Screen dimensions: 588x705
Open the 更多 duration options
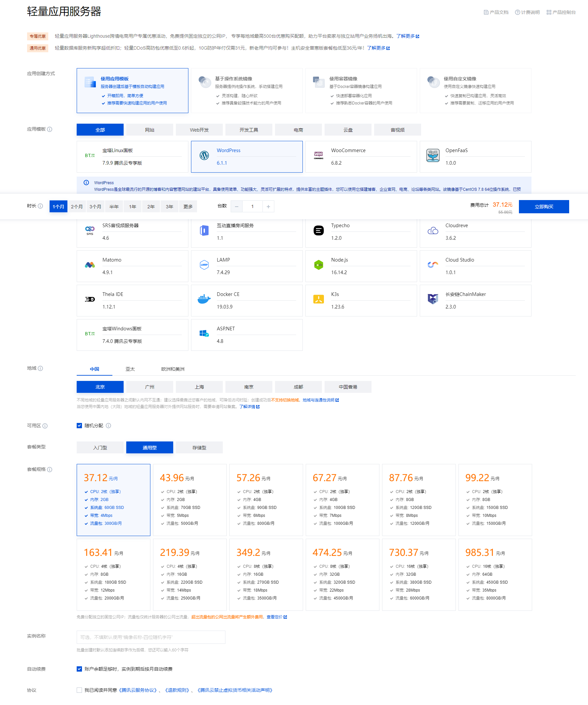[188, 206]
